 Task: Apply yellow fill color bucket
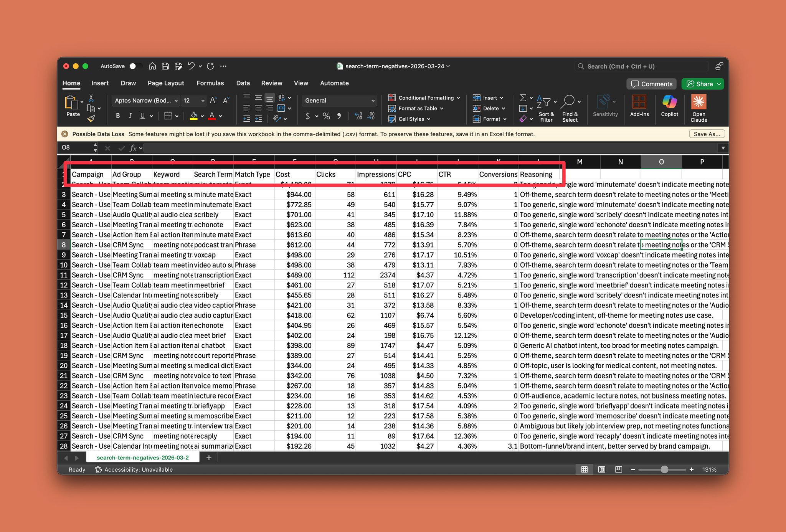[x=194, y=116]
